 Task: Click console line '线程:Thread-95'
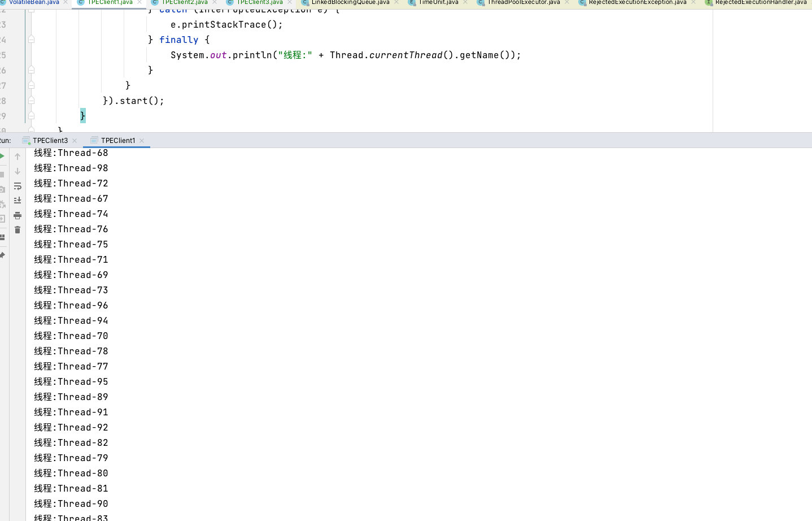coord(71,381)
